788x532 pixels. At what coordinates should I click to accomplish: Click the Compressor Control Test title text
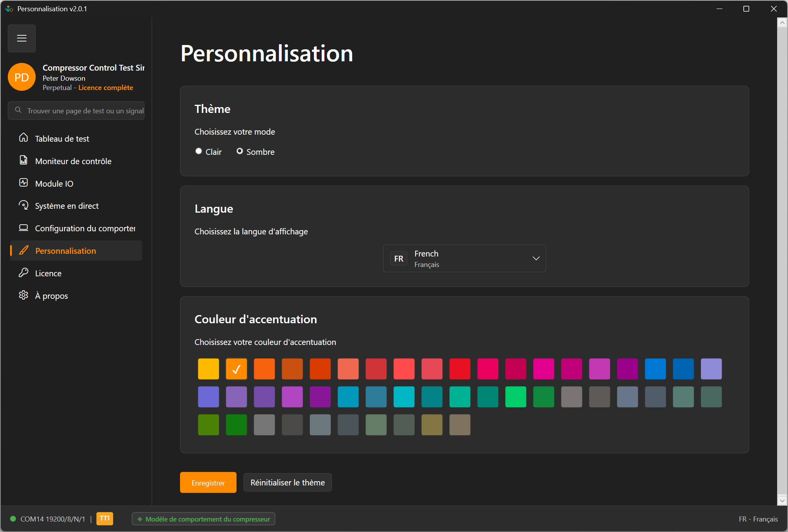[x=94, y=68]
